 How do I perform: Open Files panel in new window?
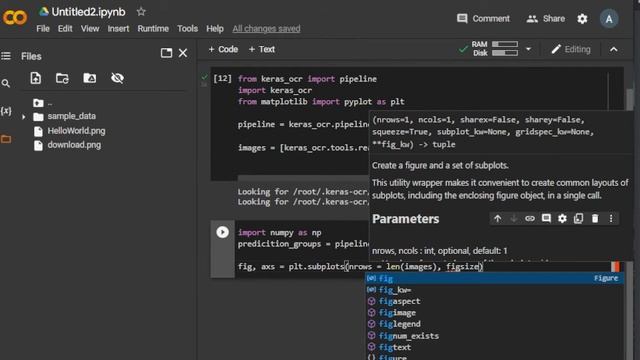click(166, 53)
